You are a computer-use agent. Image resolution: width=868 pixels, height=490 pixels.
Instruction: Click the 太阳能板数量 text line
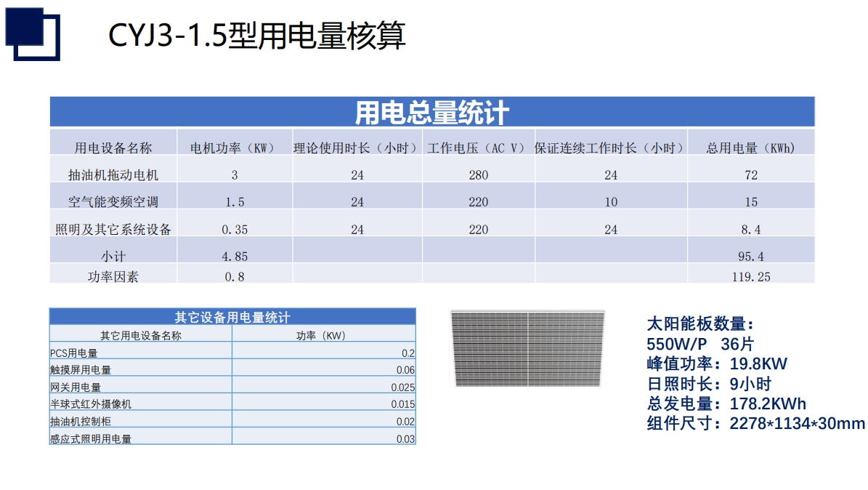tap(700, 324)
